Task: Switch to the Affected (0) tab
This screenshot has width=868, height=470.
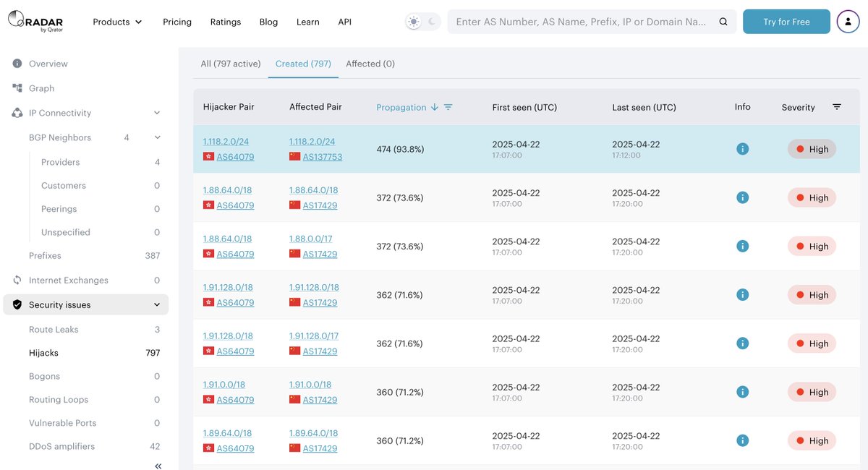Action: pos(370,64)
